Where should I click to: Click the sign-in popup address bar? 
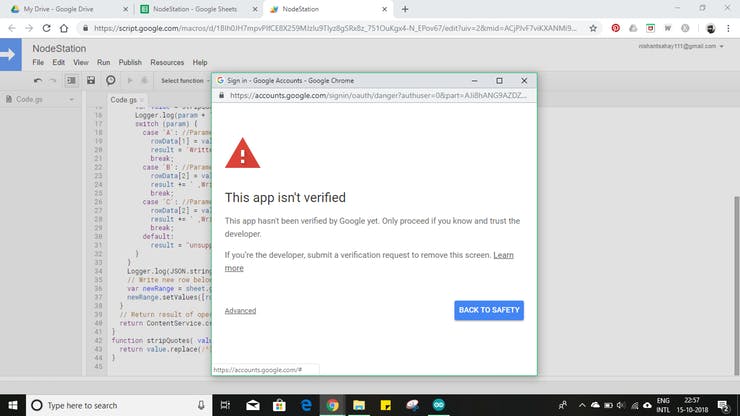click(x=374, y=95)
